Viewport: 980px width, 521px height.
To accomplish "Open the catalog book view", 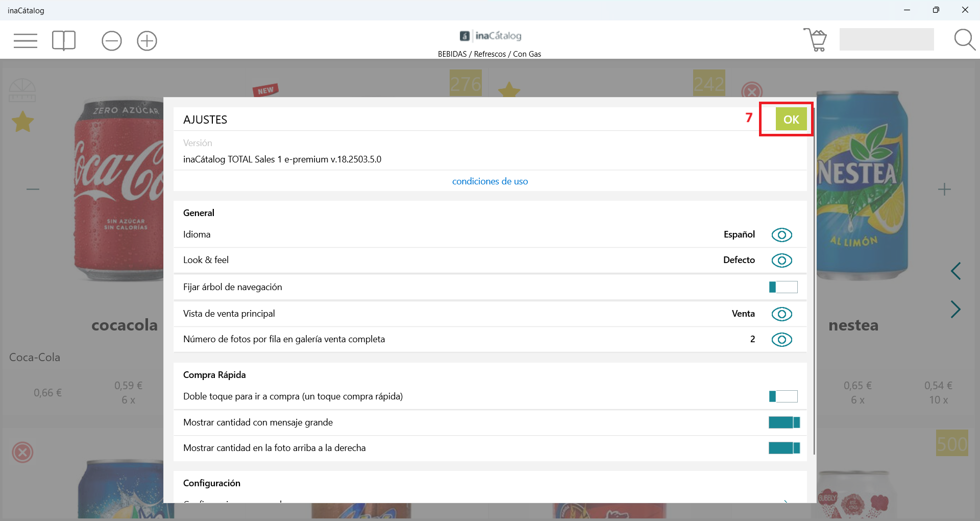I will coord(64,40).
